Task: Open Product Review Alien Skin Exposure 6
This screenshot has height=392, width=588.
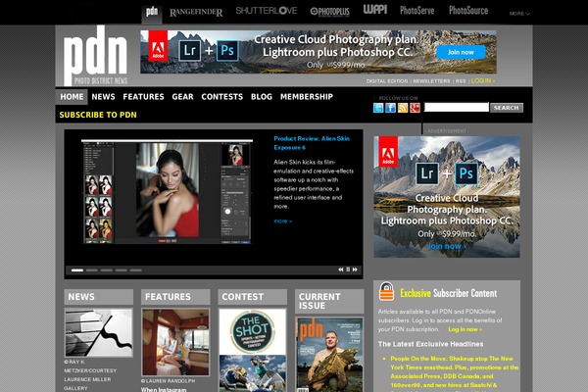Action: pos(312,143)
